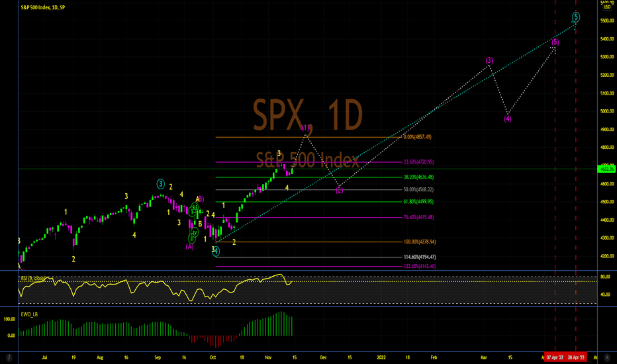Click the S&P 500 Index, 1D, SP title
The height and width of the screenshot is (364, 617).
43,7
